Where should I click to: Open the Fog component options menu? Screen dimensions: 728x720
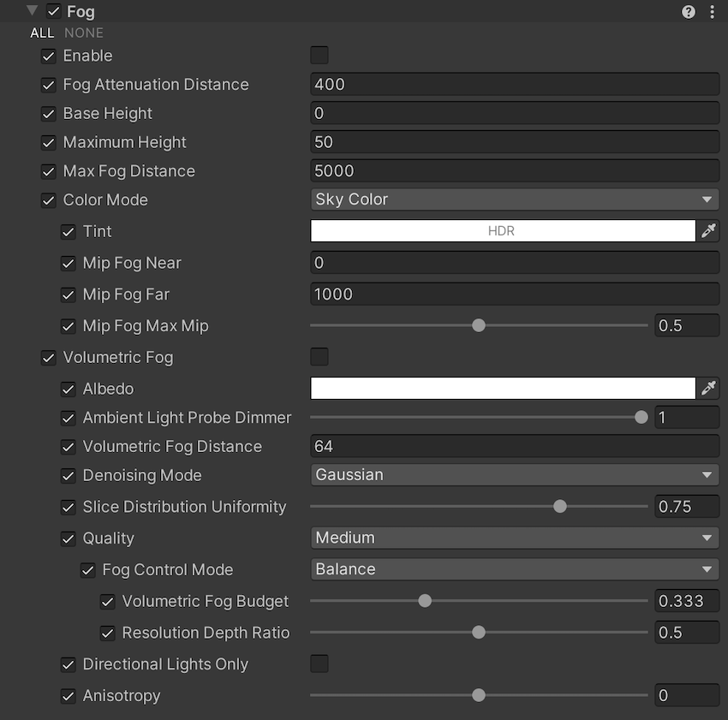tap(712, 12)
